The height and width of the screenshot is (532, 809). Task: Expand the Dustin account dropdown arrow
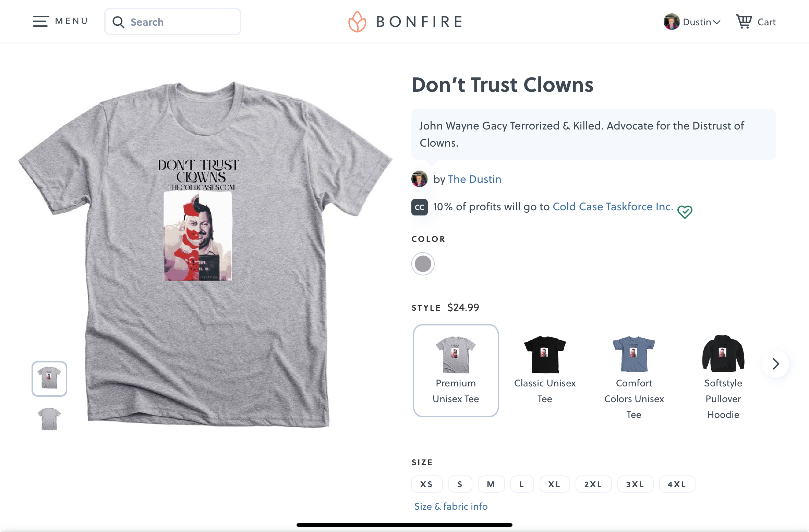[x=716, y=22]
